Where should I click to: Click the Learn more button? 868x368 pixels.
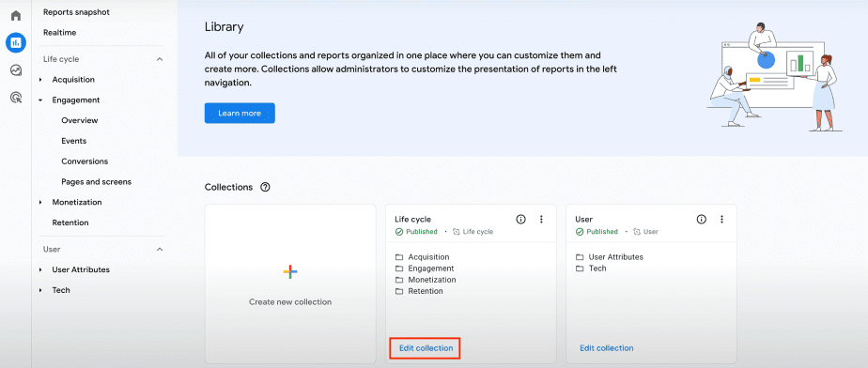click(x=240, y=113)
